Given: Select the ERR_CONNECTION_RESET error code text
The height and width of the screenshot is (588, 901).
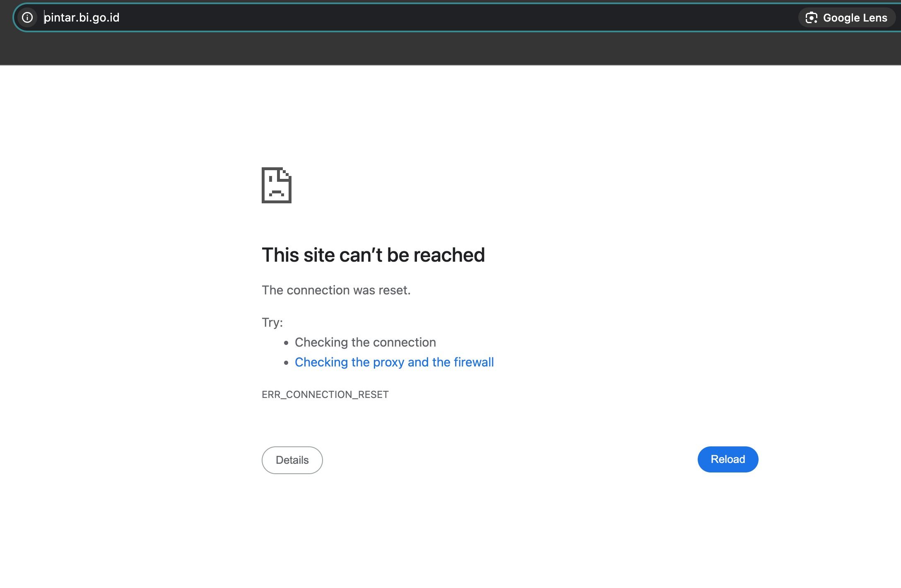Looking at the screenshot, I should (x=325, y=394).
